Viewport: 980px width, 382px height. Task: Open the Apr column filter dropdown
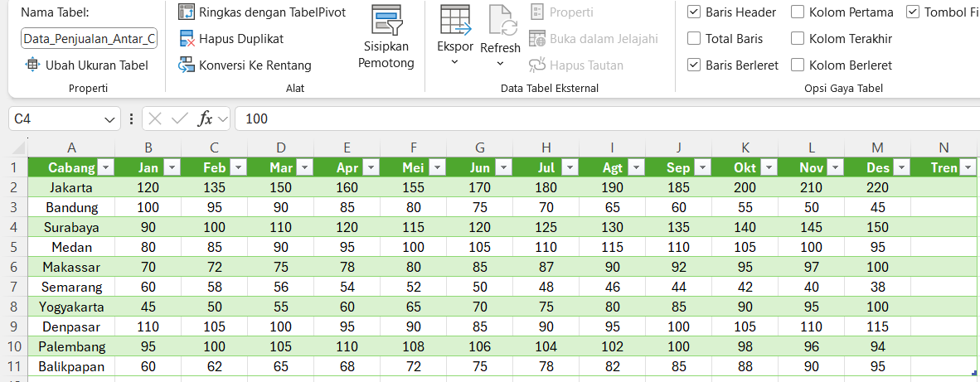tap(371, 168)
